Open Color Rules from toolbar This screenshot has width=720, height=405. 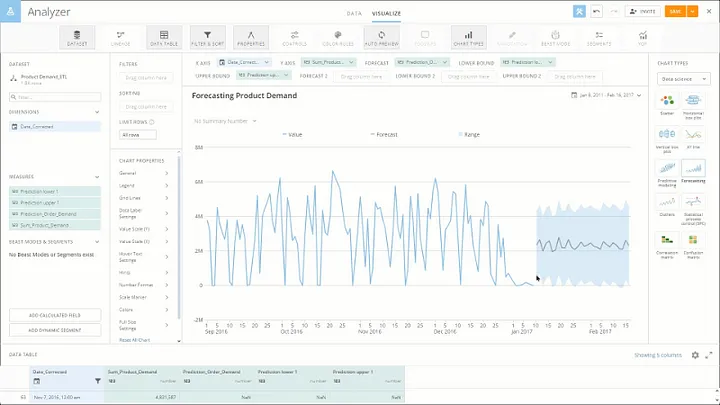(x=338, y=37)
